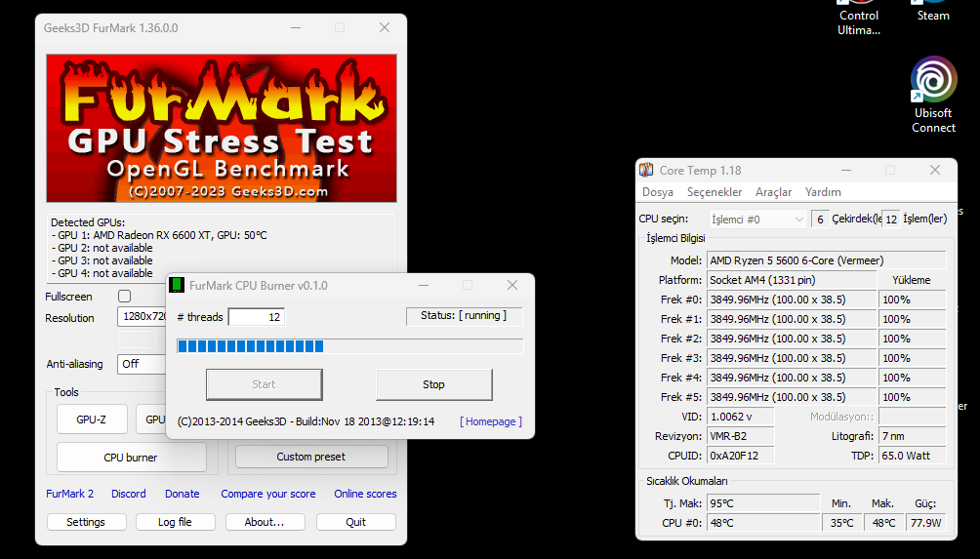Screen dimensions: 980x559
Task: Click the Litografi 7 nm value
Action: coord(912,436)
